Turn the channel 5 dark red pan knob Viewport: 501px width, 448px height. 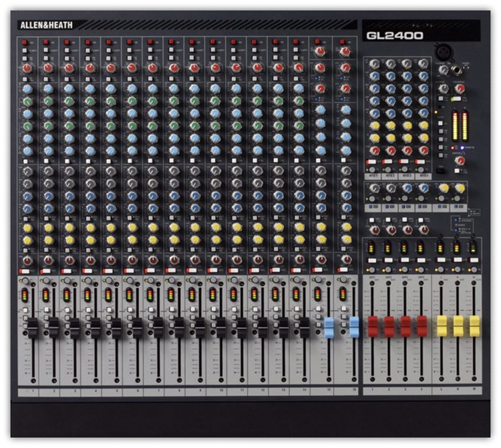111,260
